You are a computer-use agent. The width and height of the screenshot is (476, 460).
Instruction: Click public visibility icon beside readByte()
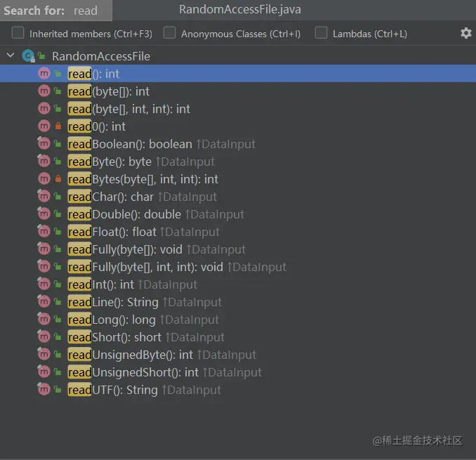(58, 162)
